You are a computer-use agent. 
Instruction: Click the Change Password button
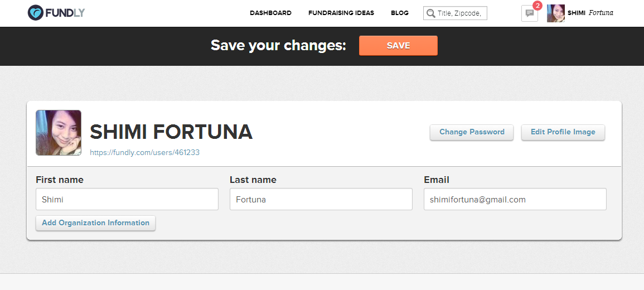pos(472,132)
